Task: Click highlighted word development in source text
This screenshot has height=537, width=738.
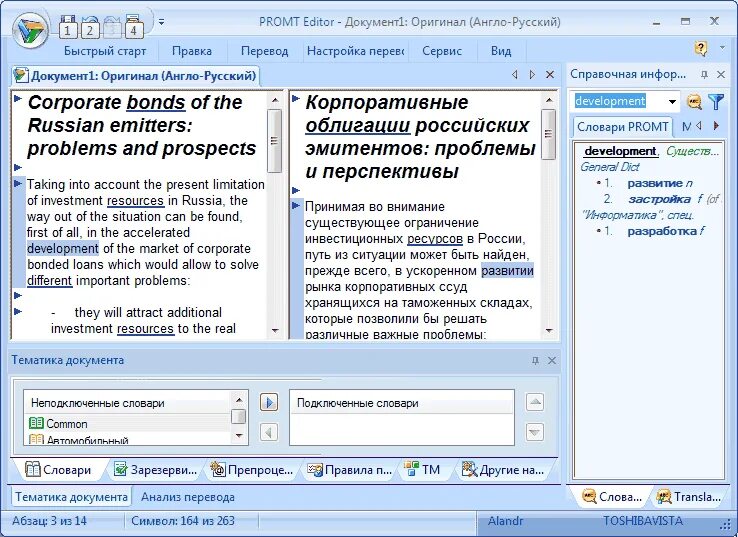Action: pos(63,248)
